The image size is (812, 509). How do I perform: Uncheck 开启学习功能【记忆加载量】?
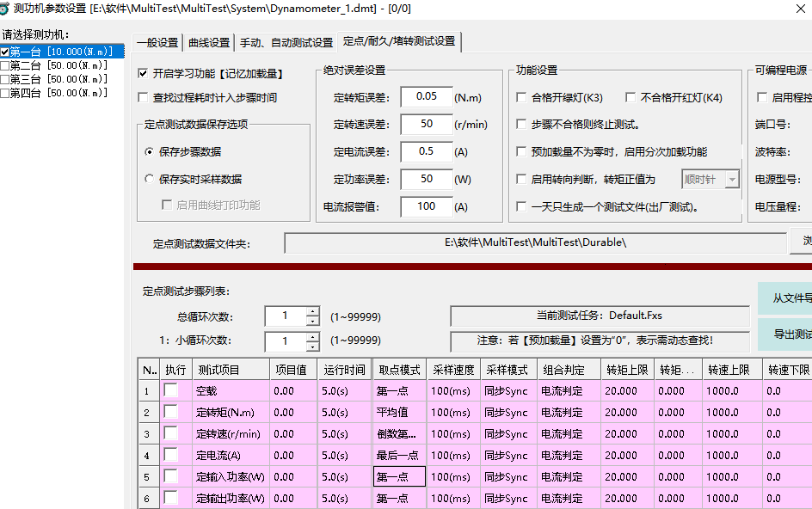[x=145, y=74]
